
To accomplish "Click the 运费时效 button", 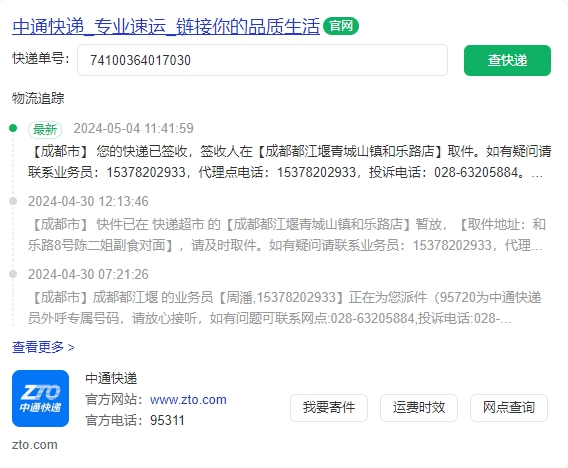I will 419,408.
